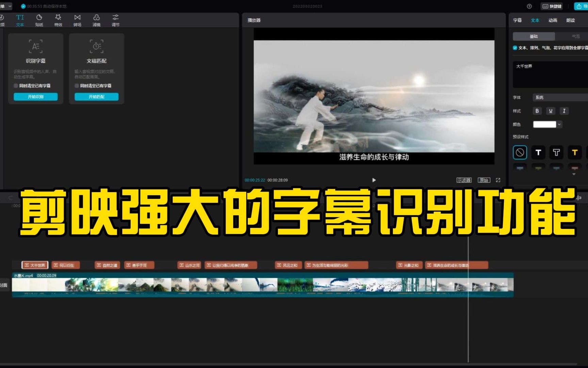Open the 特效 (Effects) panel
The image size is (588, 368).
tap(59, 20)
